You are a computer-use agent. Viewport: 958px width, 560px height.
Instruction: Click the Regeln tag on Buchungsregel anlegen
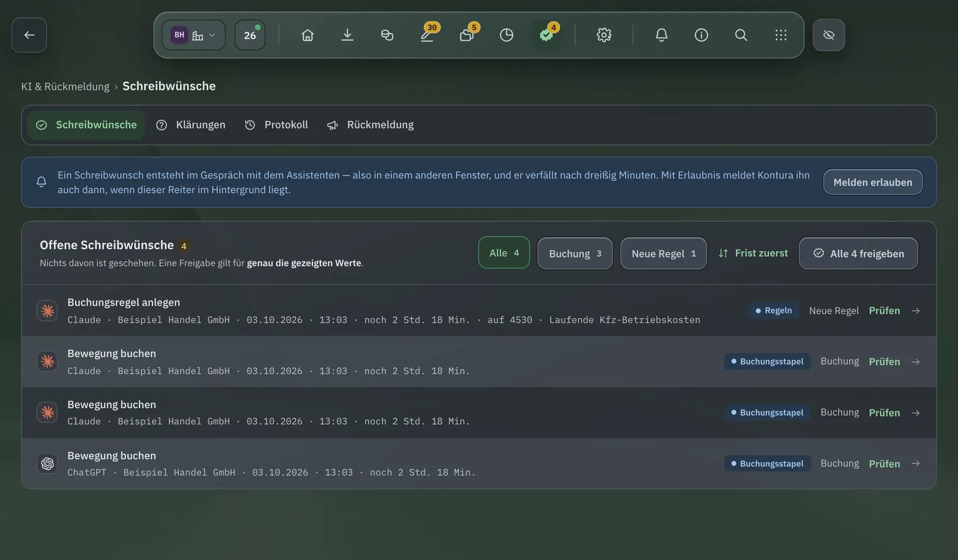[773, 310]
